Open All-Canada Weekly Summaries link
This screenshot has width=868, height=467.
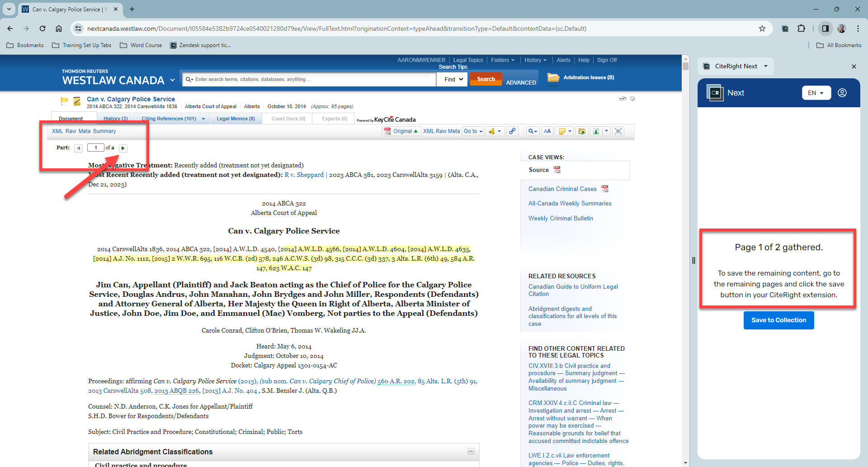[x=570, y=204]
